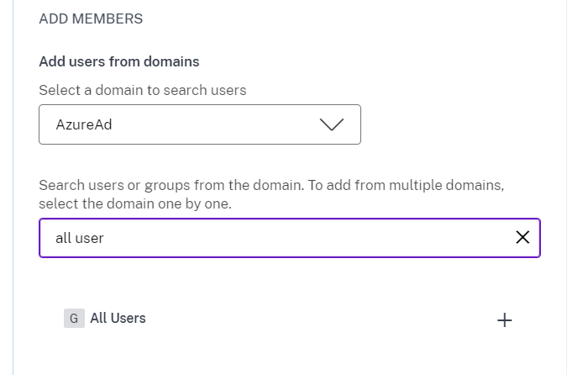Clear the search text with the X icon
The image size is (588, 375).
pos(522,238)
